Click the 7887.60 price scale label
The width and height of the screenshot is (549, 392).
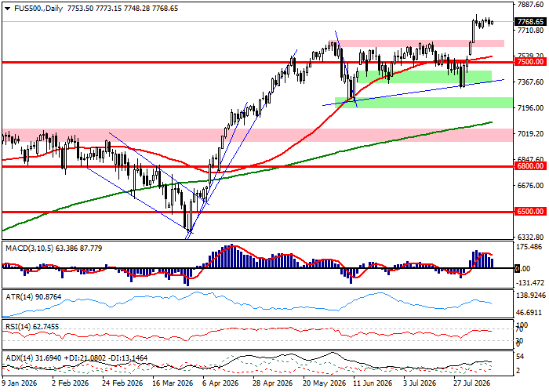tap(531, 5)
